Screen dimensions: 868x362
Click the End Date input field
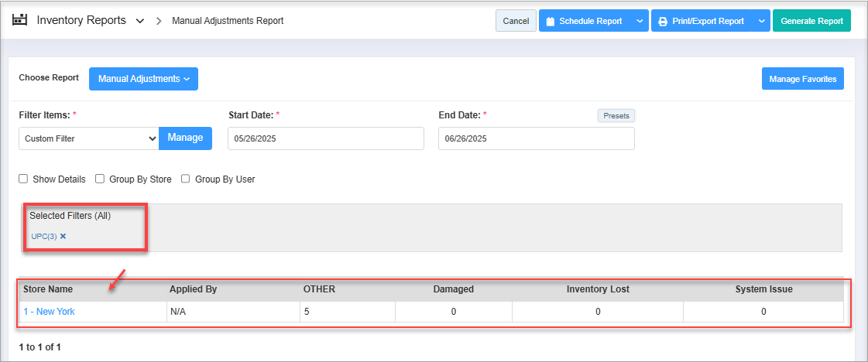(x=536, y=138)
